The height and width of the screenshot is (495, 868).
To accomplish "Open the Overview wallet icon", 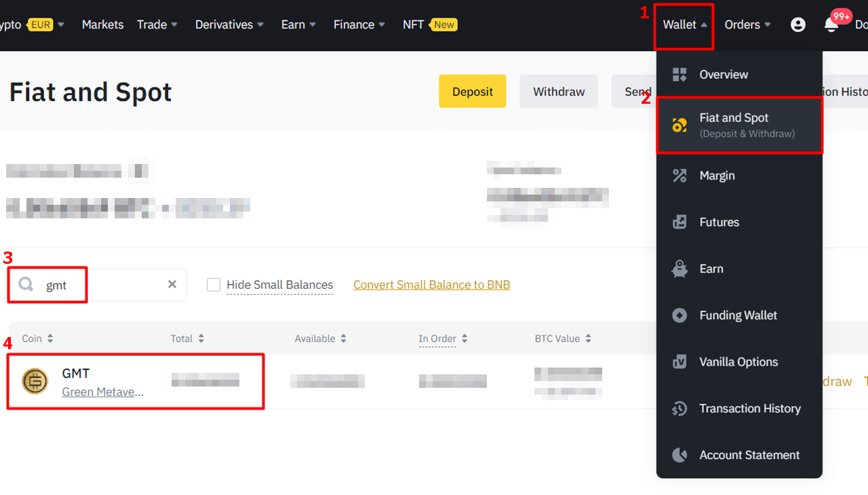I will click(x=679, y=75).
